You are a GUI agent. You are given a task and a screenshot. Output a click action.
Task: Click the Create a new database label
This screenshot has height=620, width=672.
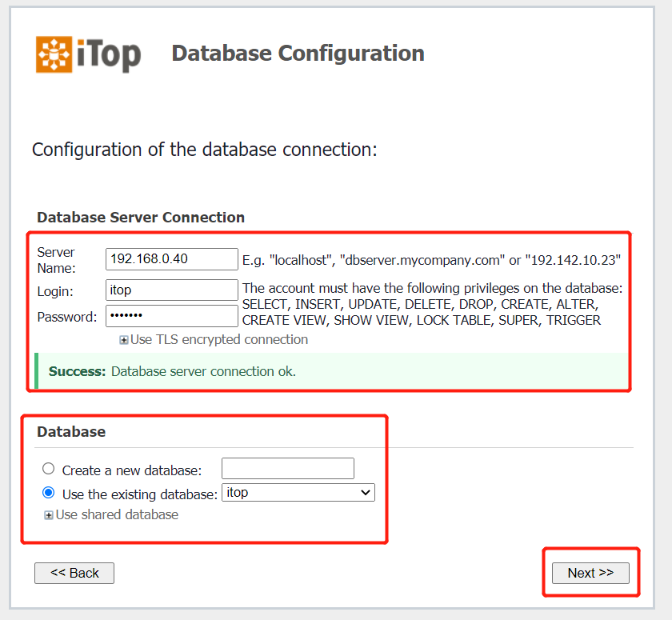coord(132,470)
